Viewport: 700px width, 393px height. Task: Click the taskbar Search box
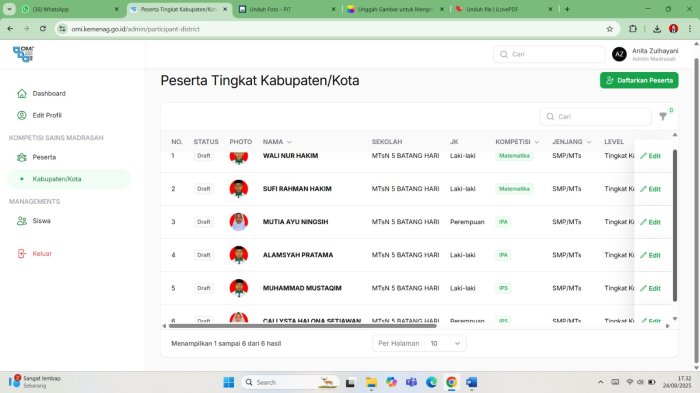point(290,382)
